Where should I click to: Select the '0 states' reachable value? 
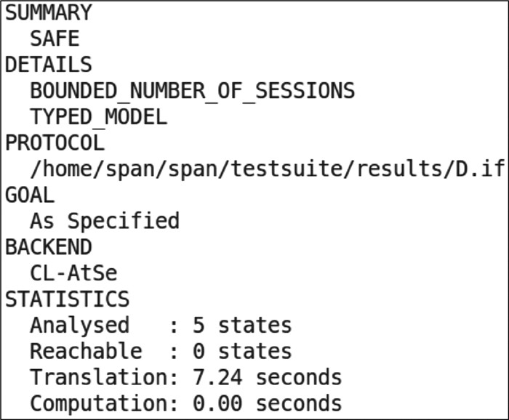pyautogui.click(x=241, y=351)
